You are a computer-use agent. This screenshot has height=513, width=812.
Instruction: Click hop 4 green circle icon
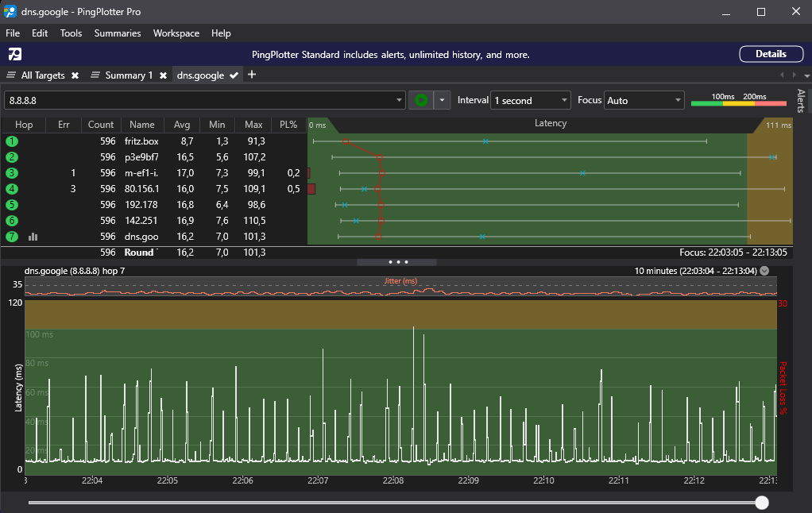pos(11,189)
